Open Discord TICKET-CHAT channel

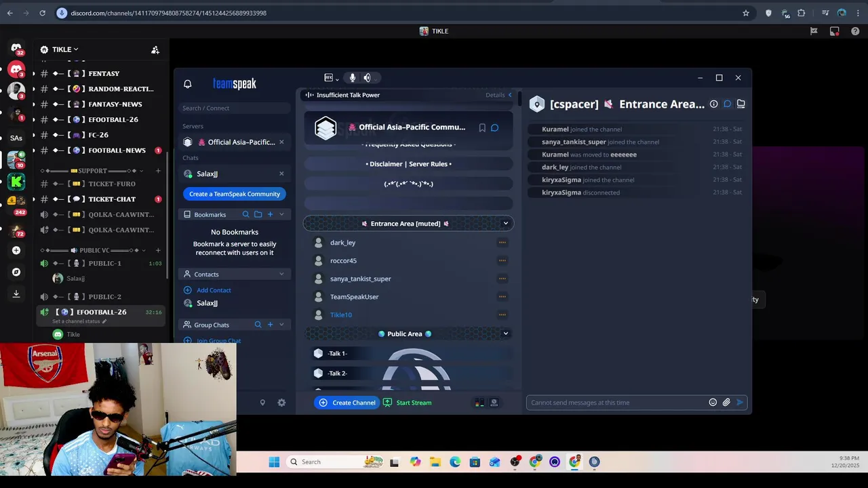[x=100, y=199]
